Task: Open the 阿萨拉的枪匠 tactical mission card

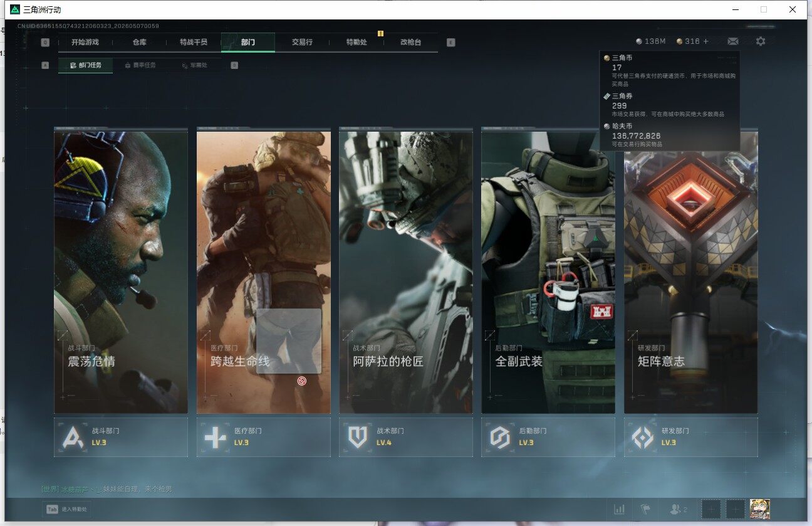Action: pyautogui.click(x=406, y=271)
